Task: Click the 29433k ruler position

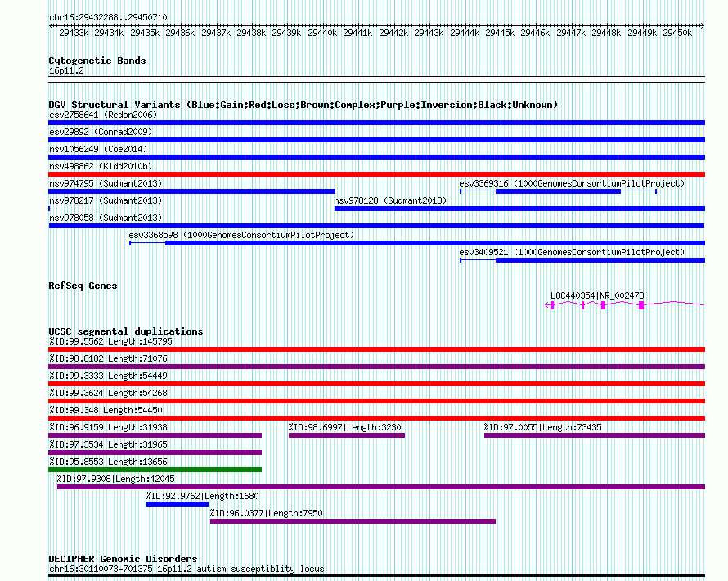Action: 74,33
